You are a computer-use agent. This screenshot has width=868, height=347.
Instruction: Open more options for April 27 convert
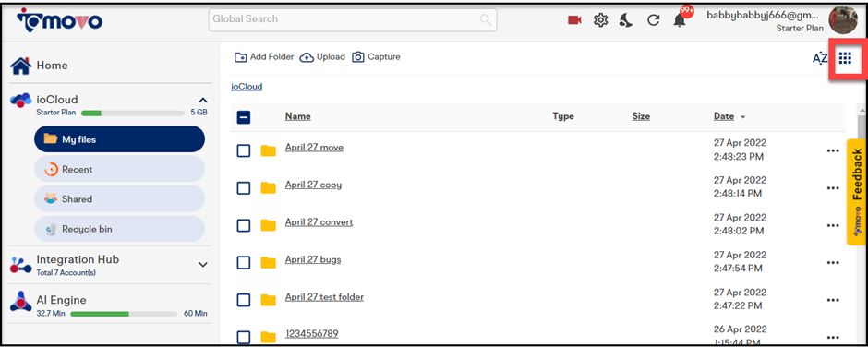click(833, 225)
